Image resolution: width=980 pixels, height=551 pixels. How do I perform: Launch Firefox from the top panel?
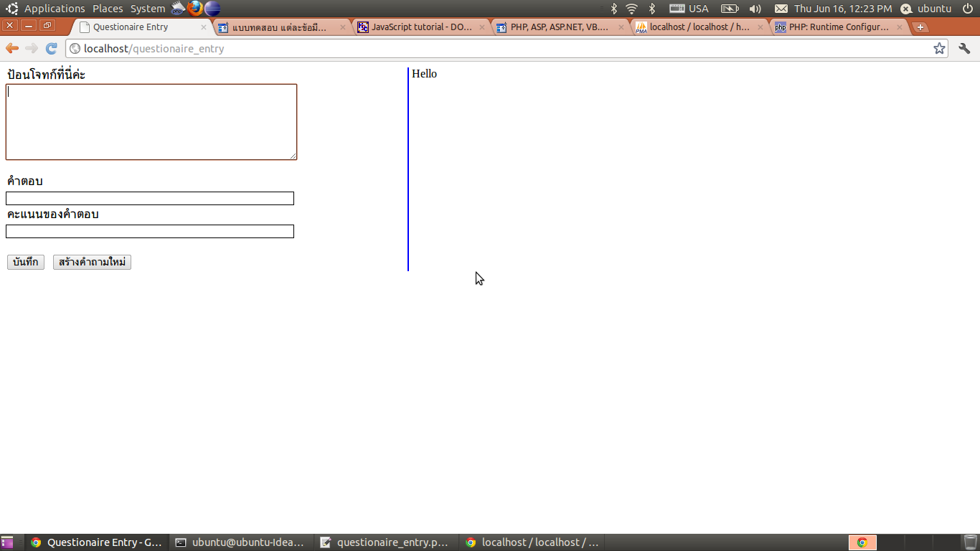(x=195, y=9)
